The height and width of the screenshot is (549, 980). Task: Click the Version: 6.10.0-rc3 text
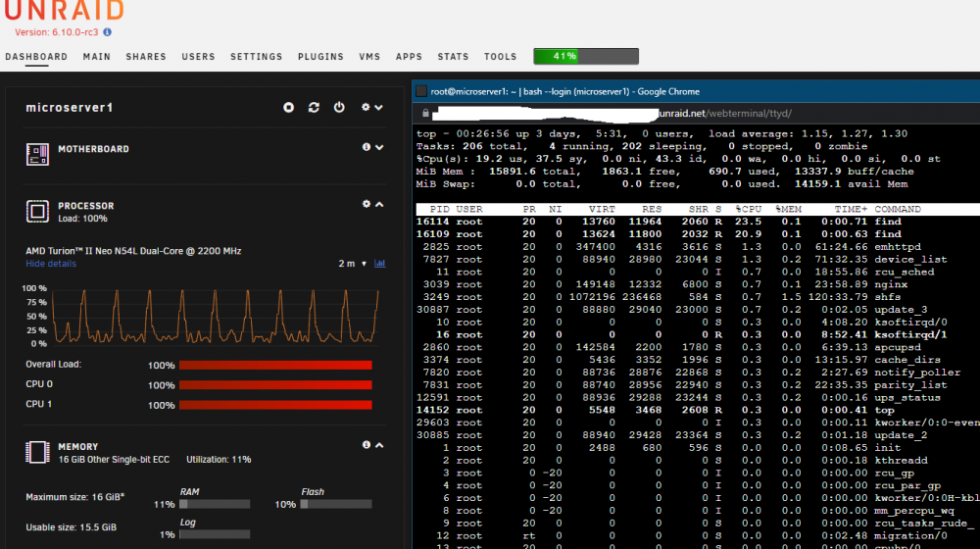point(56,32)
